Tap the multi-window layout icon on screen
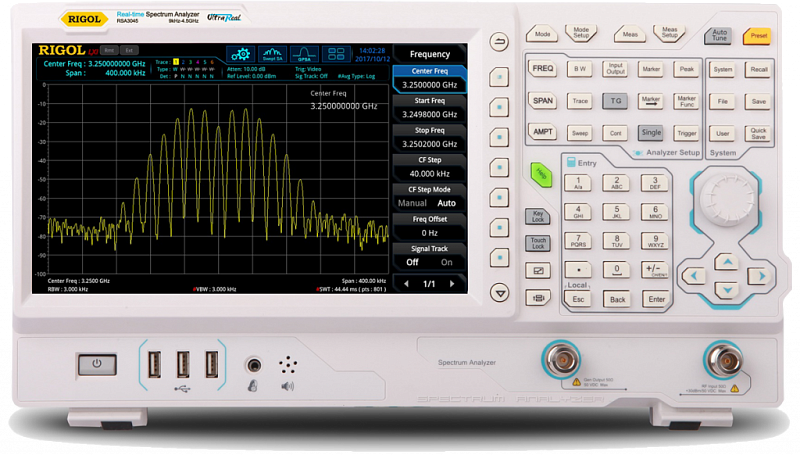Viewport: 800px width, 455px height. click(x=338, y=55)
